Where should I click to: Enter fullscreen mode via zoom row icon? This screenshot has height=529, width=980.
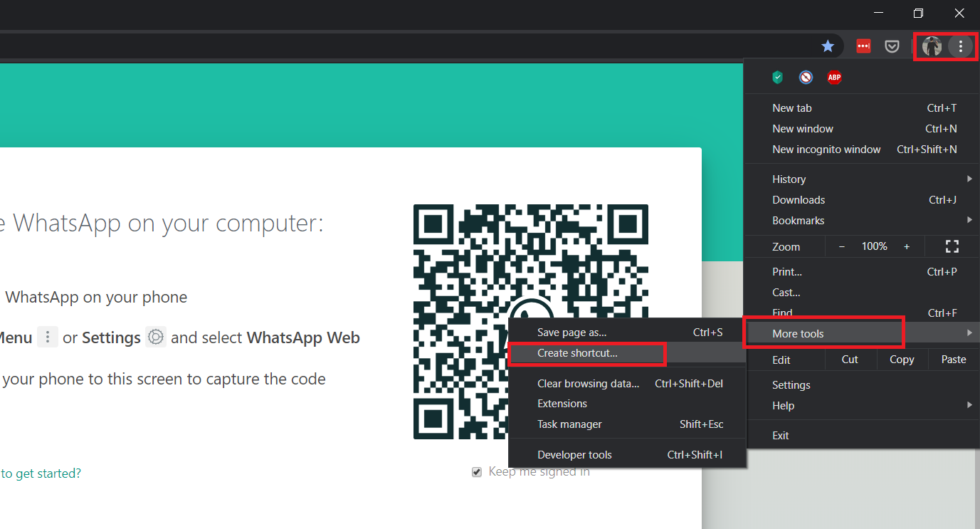point(952,246)
